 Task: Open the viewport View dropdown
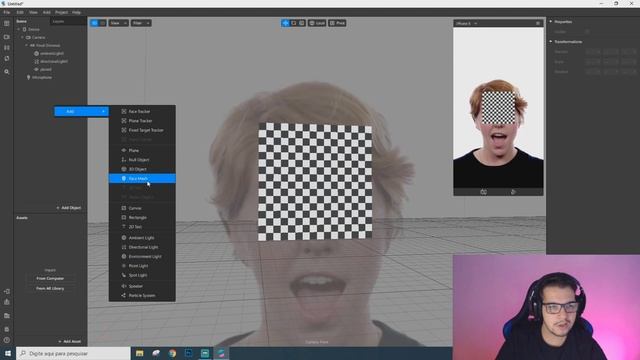click(118, 23)
